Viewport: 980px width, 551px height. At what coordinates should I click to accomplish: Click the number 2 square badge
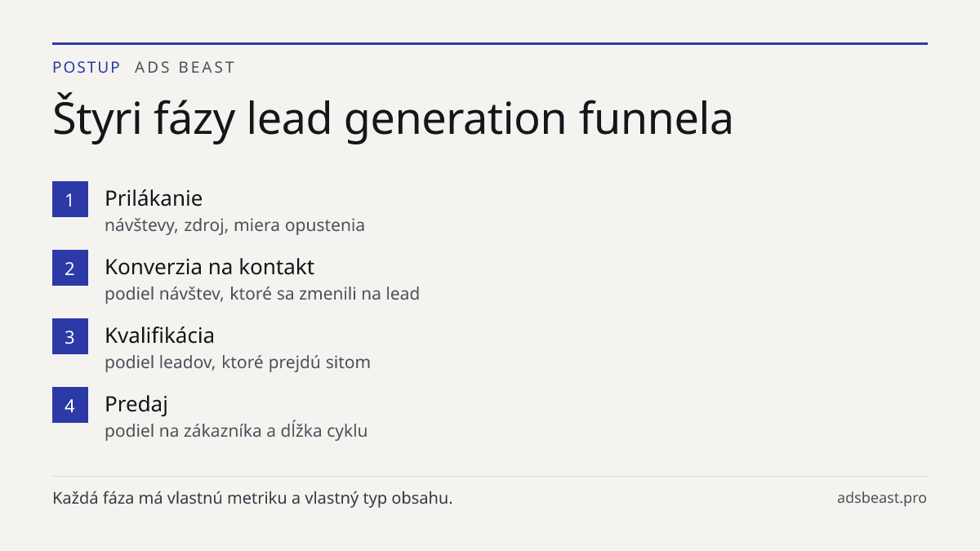pos(70,268)
